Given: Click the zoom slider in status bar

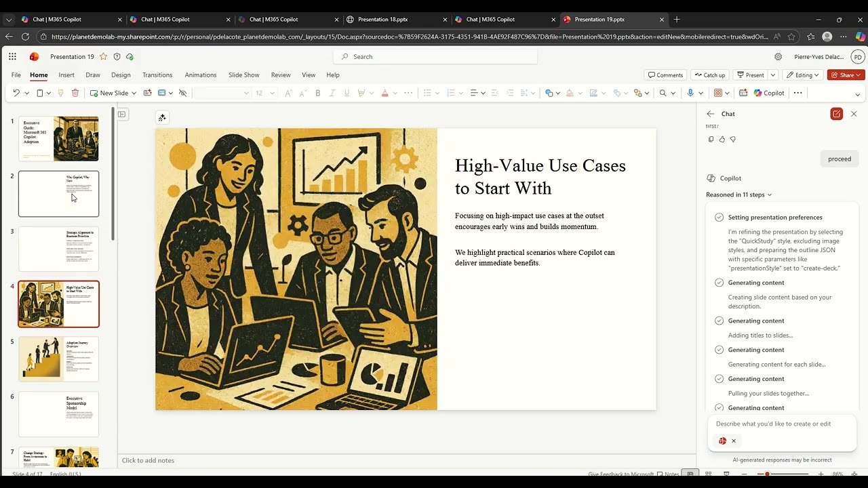Looking at the screenshot, I should [x=783, y=474].
